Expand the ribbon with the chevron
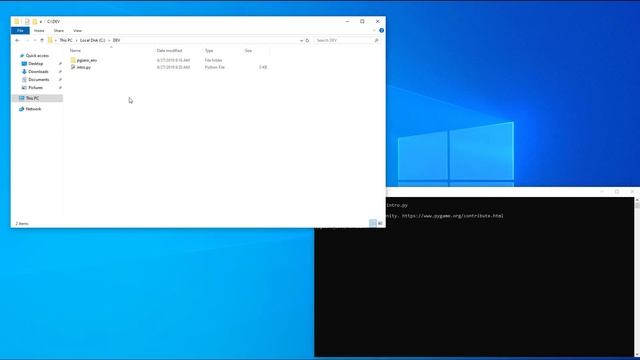Viewport: 640px width, 360px height. [x=374, y=31]
